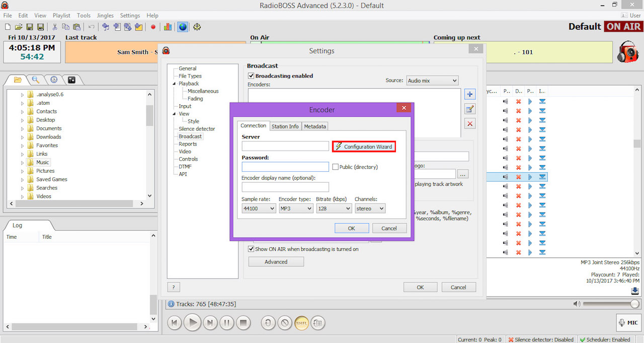Click the Advanced button in Broadcast settings
This screenshot has width=644, height=343.
(276, 262)
